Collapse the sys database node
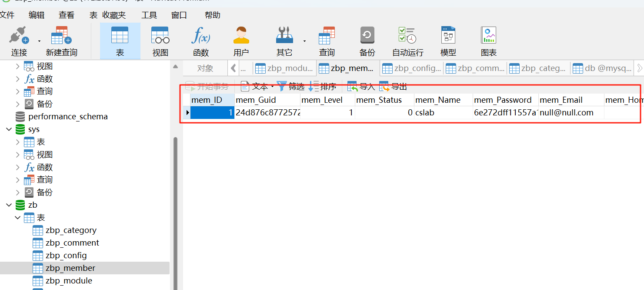Image resolution: width=644 pixels, height=290 pixels. pos(8,129)
